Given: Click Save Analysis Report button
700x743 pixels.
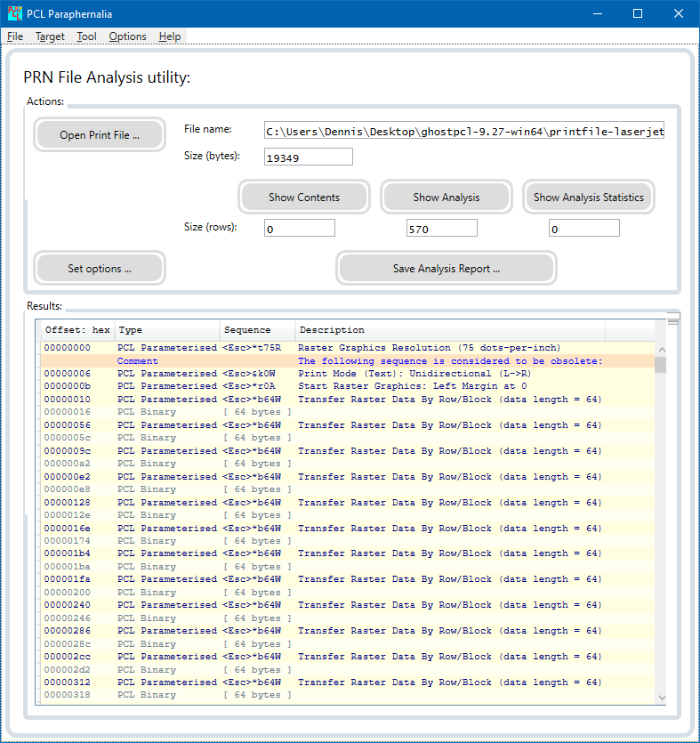Looking at the screenshot, I should pyautogui.click(x=447, y=268).
